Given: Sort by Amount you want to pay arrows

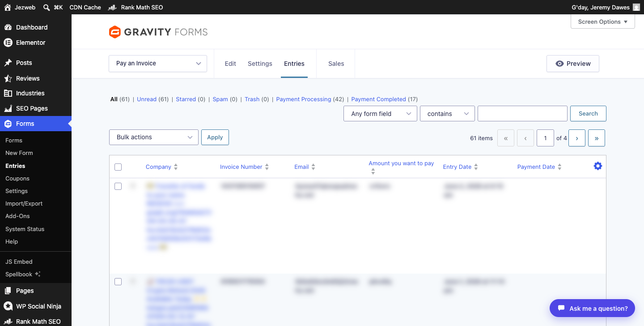Looking at the screenshot, I should pos(373,171).
